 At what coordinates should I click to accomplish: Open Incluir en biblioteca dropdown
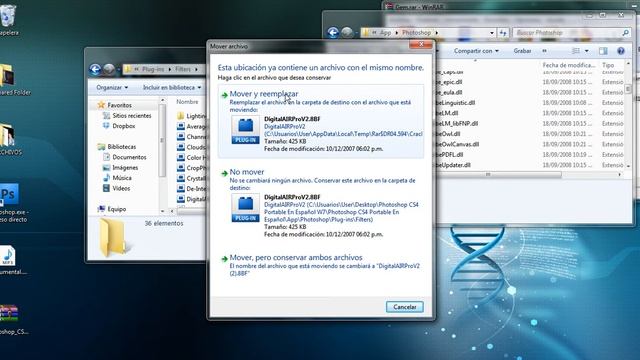tap(172, 87)
